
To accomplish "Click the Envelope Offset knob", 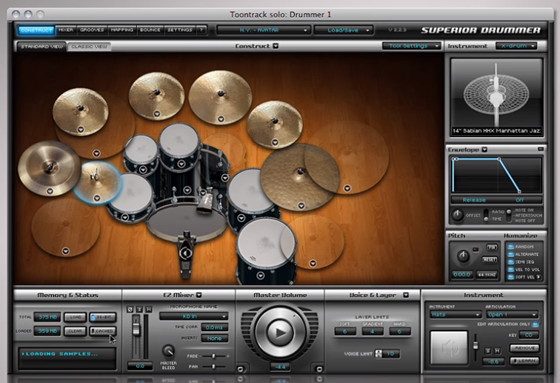I will pyautogui.click(x=458, y=215).
